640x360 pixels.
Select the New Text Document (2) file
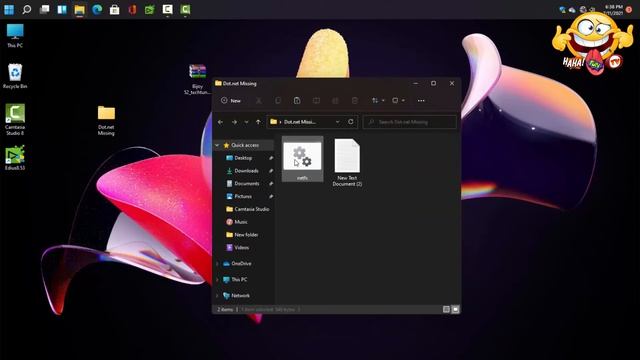(347, 162)
